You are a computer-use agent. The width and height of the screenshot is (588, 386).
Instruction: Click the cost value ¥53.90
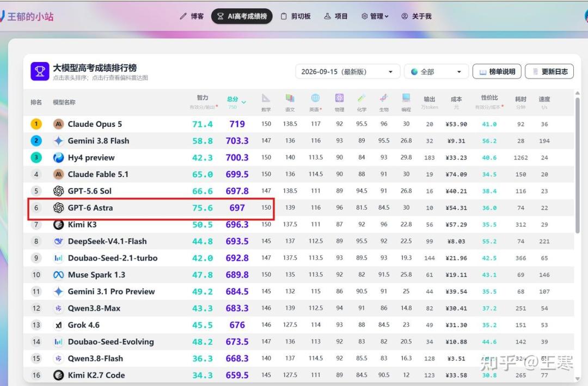coord(456,124)
